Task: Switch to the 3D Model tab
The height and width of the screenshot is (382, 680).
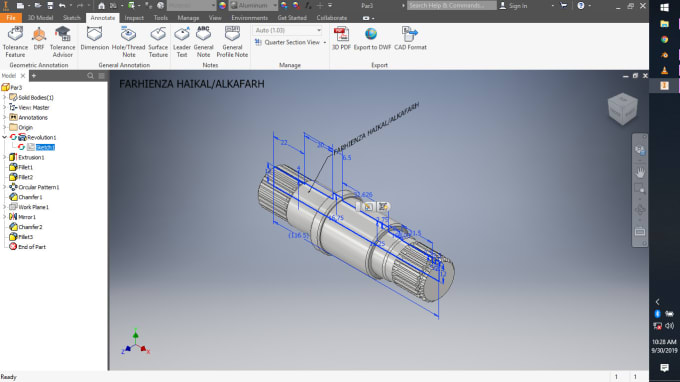Action: click(x=40, y=18)
